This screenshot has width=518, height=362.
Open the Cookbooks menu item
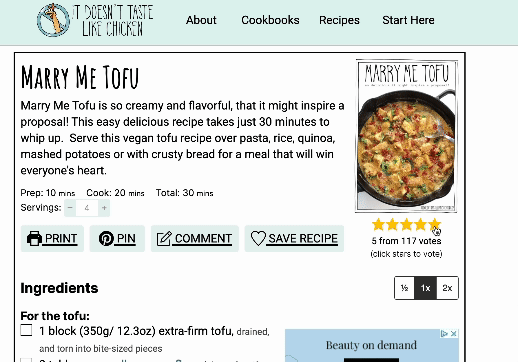(270, 20)
